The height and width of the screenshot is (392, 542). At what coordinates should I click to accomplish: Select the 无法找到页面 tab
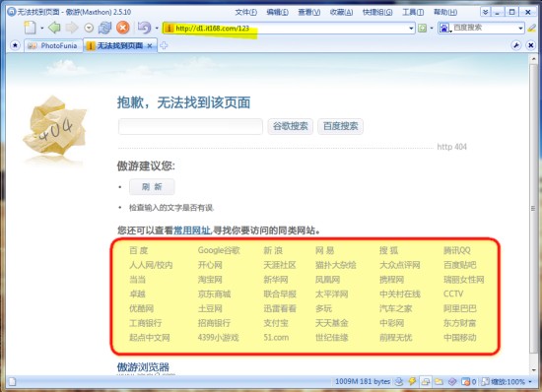coord(119,45)
